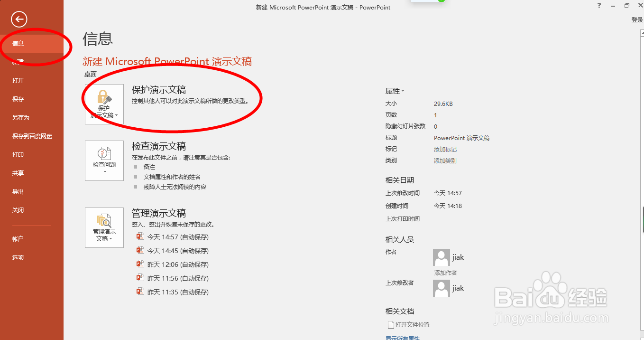644x340 pixels.
Task: Open the 保护演示文稿 (Protect Presentation) menu
Action: click(x=104, y=104)
